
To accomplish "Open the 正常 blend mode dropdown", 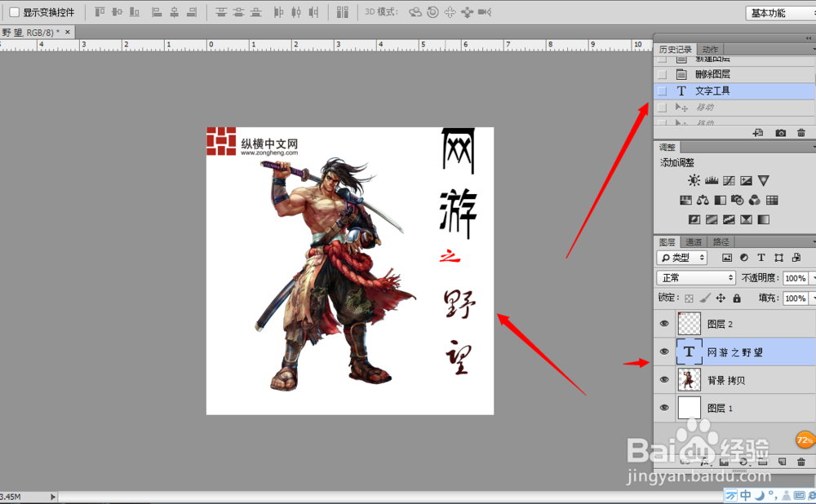I will point(696,278).
